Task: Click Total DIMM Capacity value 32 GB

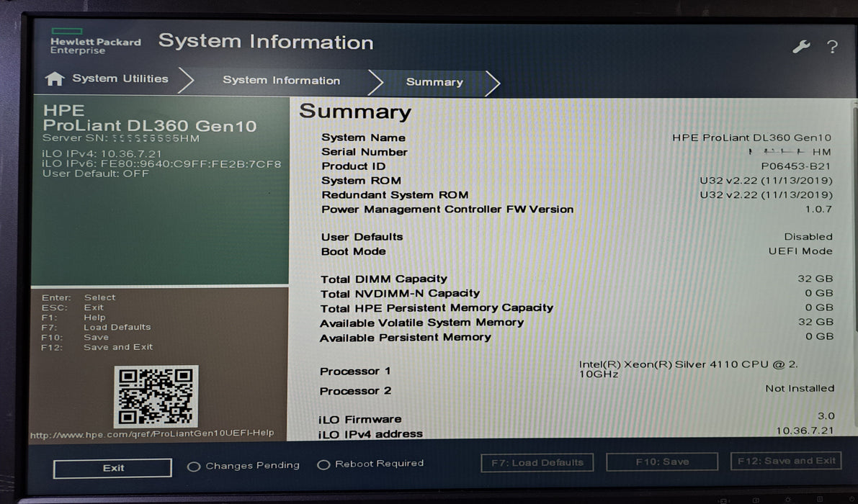Action: point(815,279)
